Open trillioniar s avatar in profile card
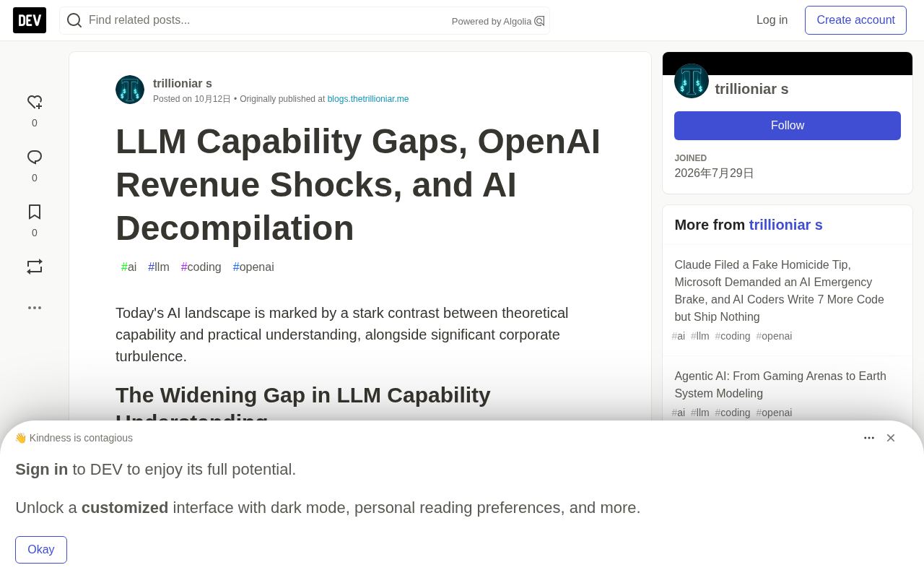The width and height of the screenshot is (924, 578). [692, 81]
